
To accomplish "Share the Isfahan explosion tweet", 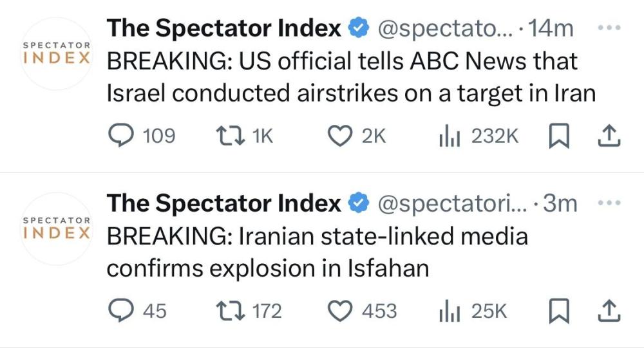I will [609, 311].
